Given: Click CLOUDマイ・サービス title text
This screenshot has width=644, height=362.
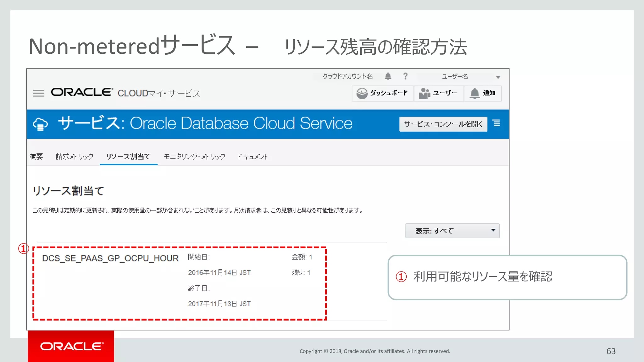Looking at the screenshot, I should 159,93.
